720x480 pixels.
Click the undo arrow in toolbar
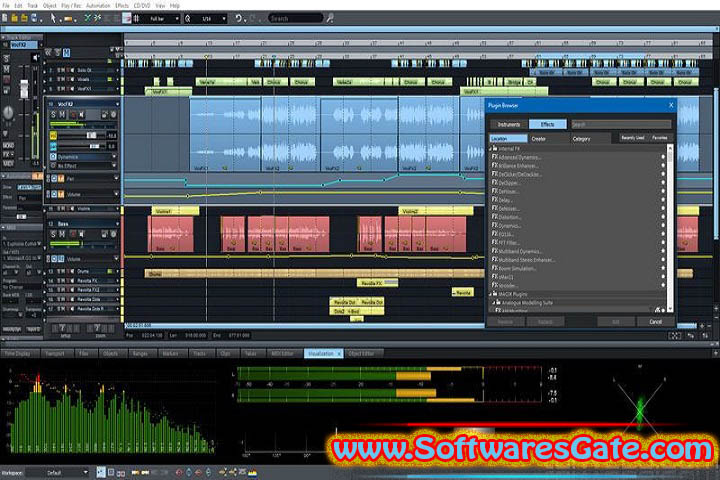tap(238, 18)
